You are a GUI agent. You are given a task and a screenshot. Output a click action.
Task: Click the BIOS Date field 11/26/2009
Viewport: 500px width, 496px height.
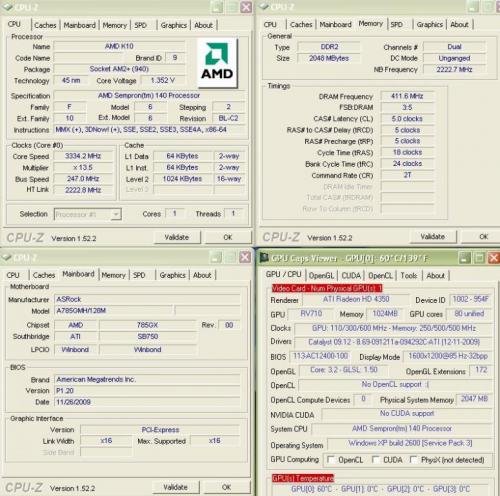147,402
